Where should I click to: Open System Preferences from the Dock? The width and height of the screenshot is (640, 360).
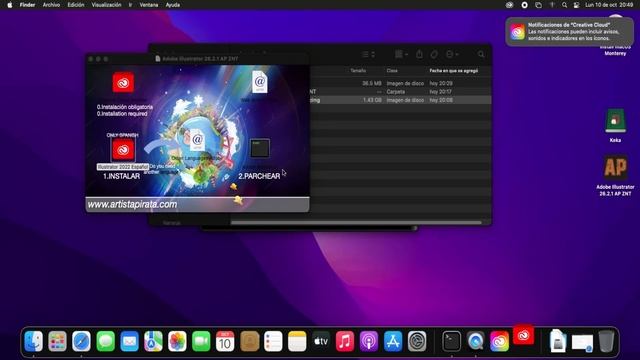coord(417,341)
